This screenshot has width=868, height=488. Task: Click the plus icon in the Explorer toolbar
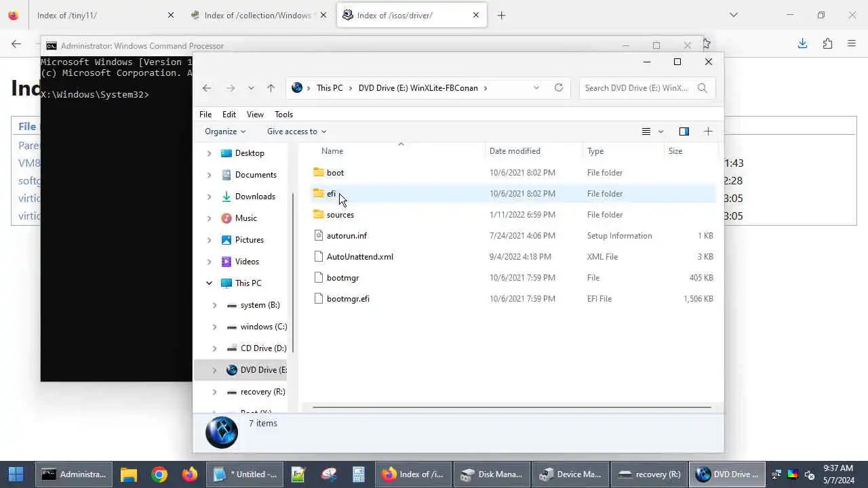click(x=708, y=131)
